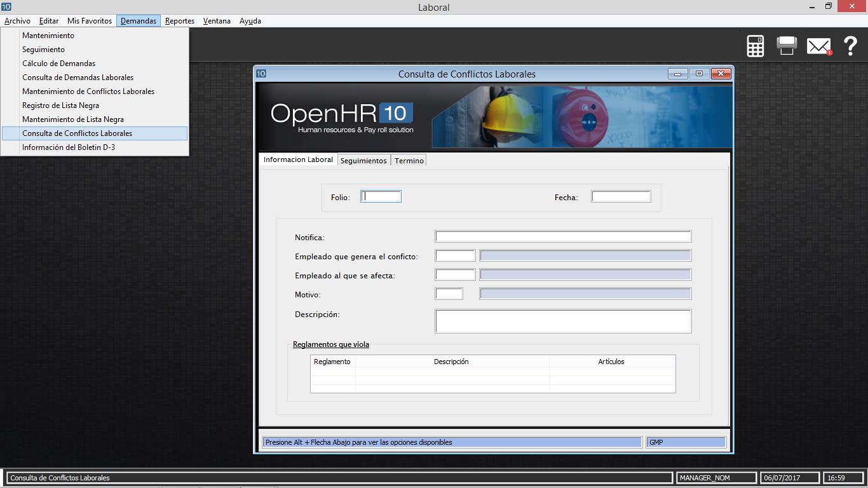
Task: Open the mail envelope icon
Action: pyautogui.click(x=818, y=46)
